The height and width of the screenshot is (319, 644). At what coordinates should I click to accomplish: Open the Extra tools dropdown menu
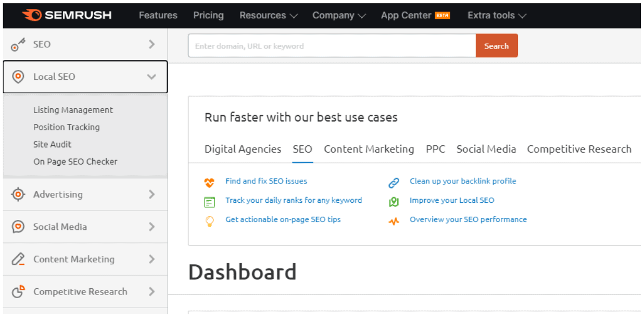[497, 15]
